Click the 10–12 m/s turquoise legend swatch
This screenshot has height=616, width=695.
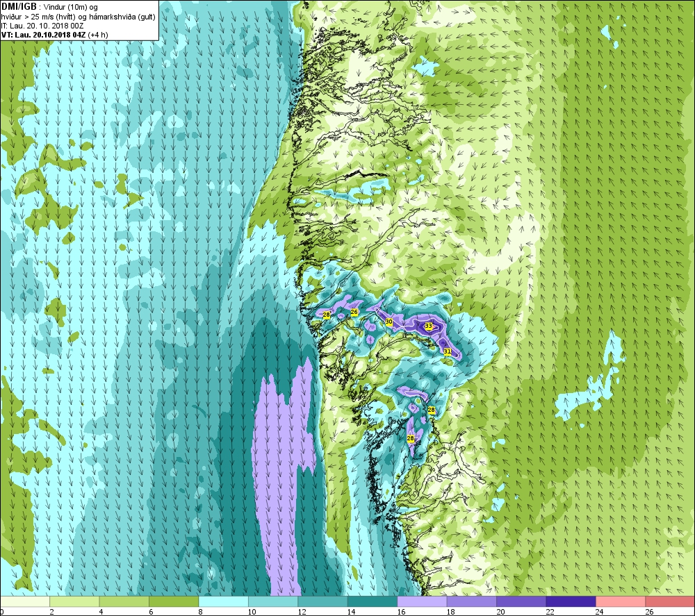[273, 601]
